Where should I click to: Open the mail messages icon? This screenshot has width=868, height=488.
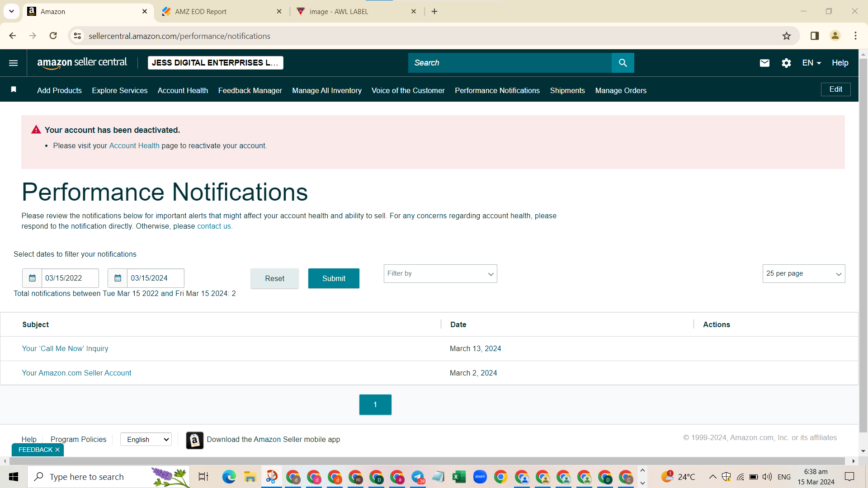(764, 63)
